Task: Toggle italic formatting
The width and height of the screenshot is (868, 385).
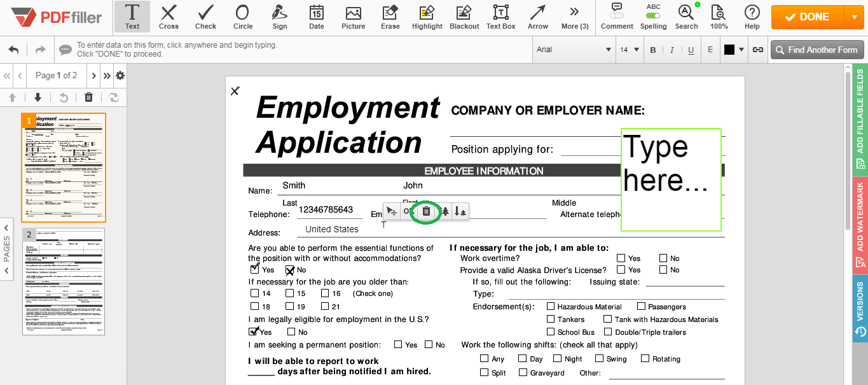Action: (x=672, y=50)
